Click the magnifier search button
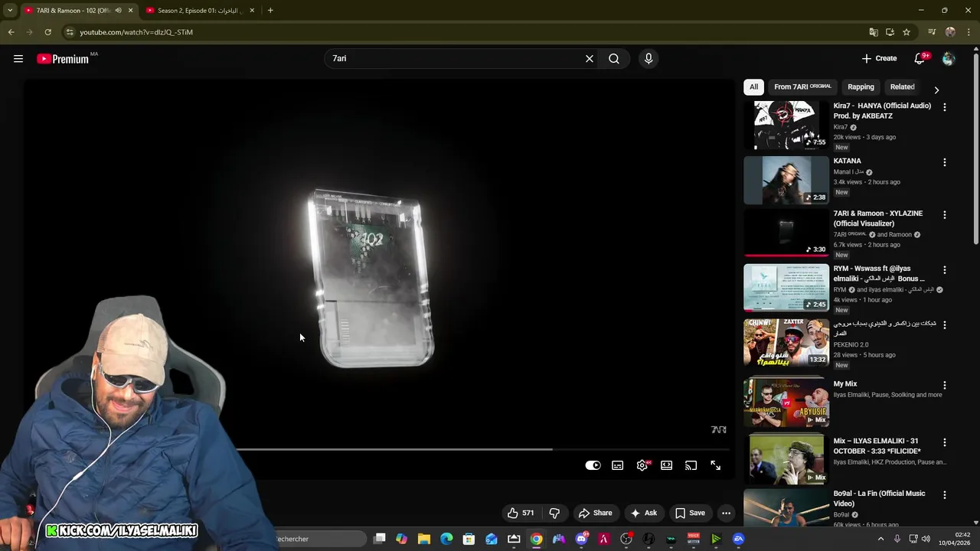 [x=614, y=59]
